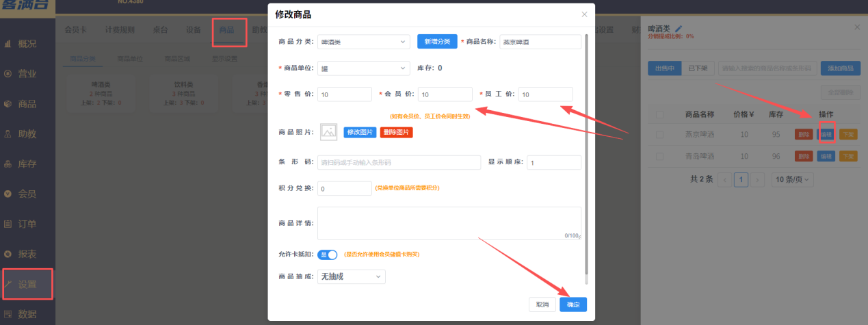This screenshot has width=868, height=325.
Task: Click 取消 to cancel the dialog
Action: coord(542,305)
